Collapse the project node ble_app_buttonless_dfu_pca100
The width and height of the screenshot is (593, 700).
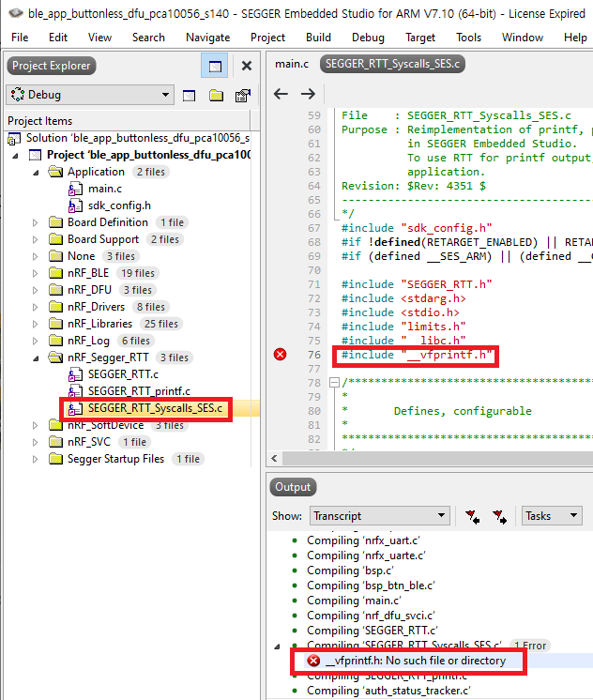pyautogui.click(x=16, y=156)
